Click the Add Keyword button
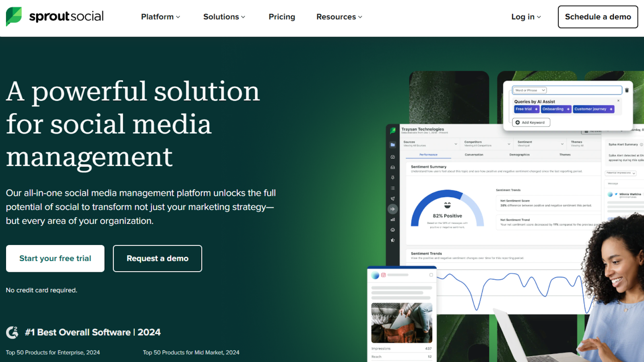 (531, 122)
